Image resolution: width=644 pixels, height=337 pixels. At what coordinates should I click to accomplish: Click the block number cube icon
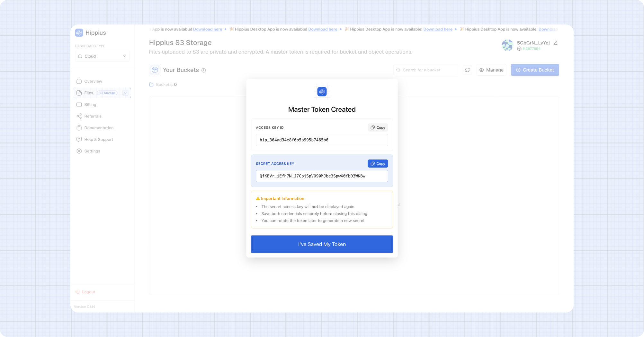pyautogui.click(x=519, y=49)
